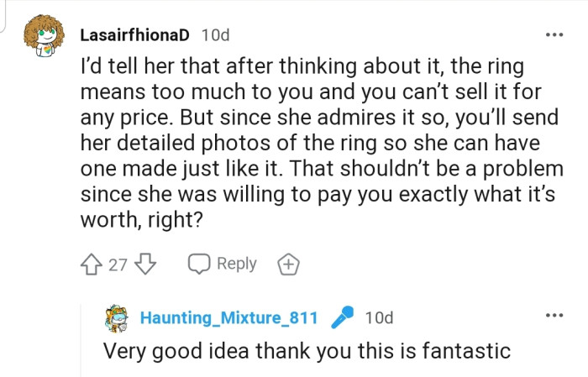Screen dimensions: 588x377
Task: Click the Reply text label
Action: pyautogui.click(x=236, y=264)
